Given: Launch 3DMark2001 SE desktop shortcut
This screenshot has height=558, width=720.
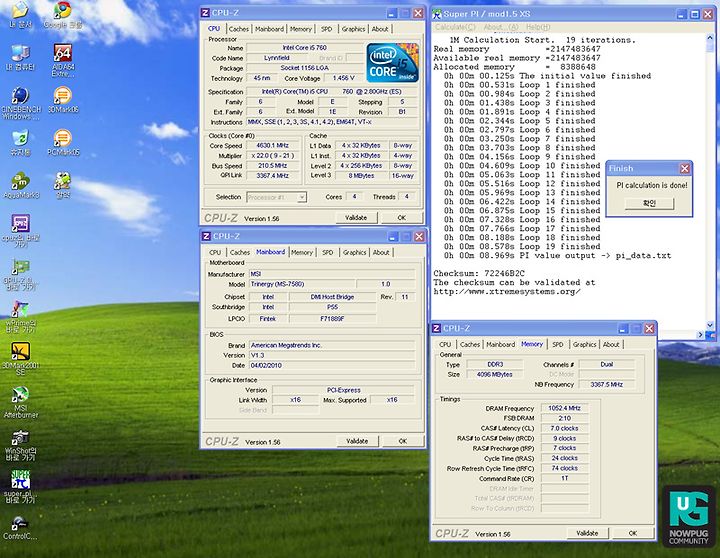Looking at the screenshot, I should click(x=21, y=359).
